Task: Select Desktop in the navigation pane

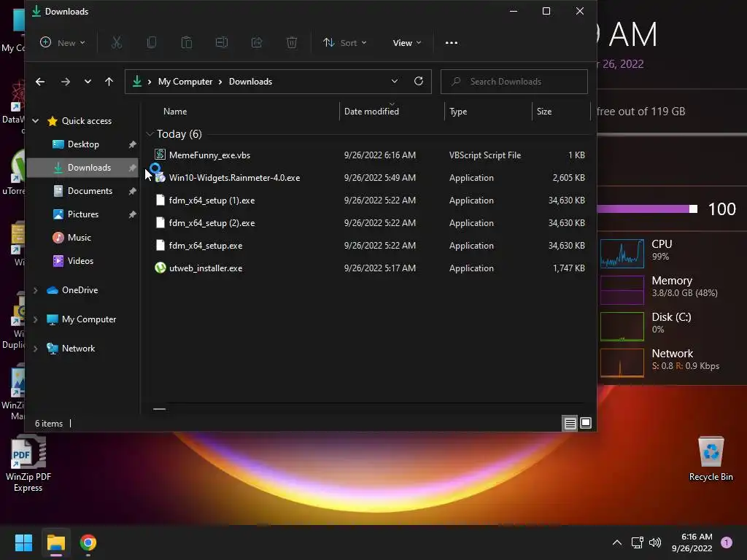Action: click(x=83, y=144)
